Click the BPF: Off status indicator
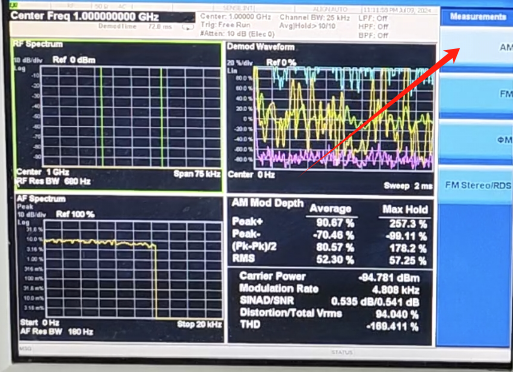Viewport: 514px width, 372px height. [373, 35]
